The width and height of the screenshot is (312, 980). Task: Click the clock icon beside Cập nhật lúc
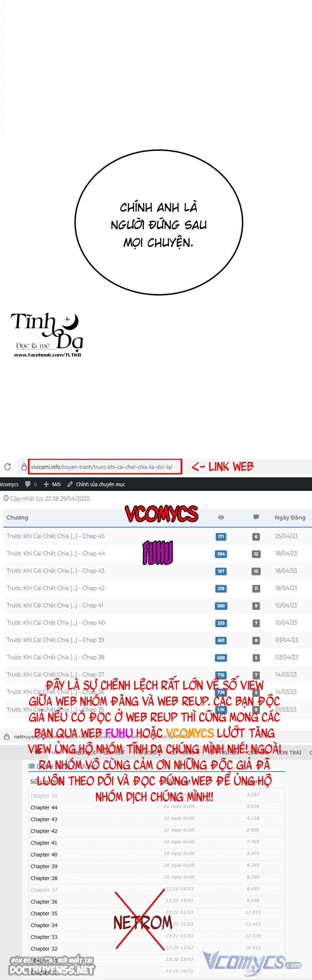click(6, 498)
